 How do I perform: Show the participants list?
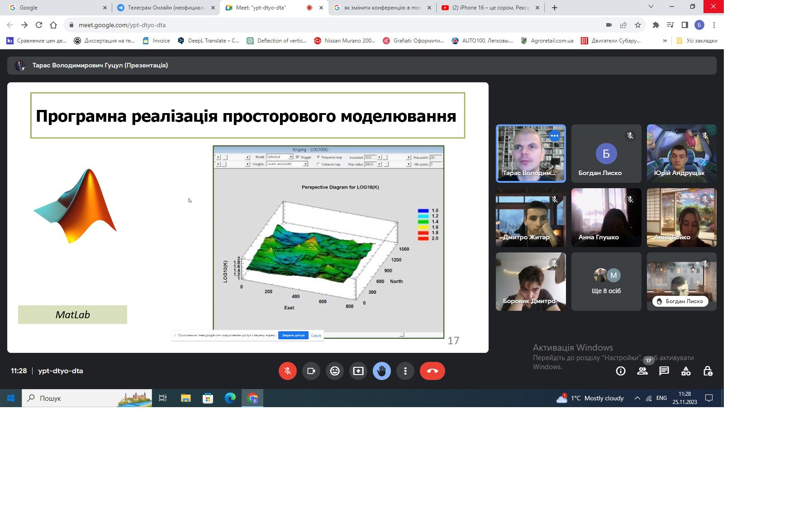point(642,371)
